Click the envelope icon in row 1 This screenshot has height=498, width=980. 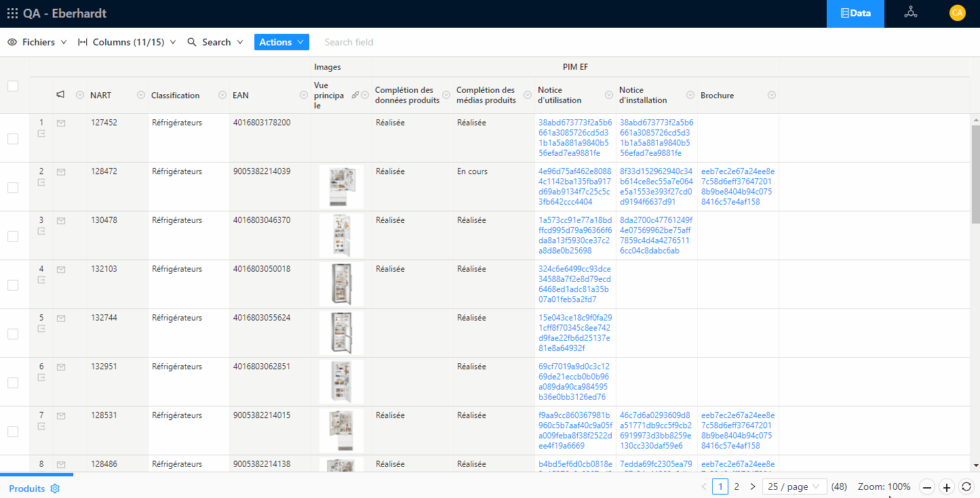(61, 123)
